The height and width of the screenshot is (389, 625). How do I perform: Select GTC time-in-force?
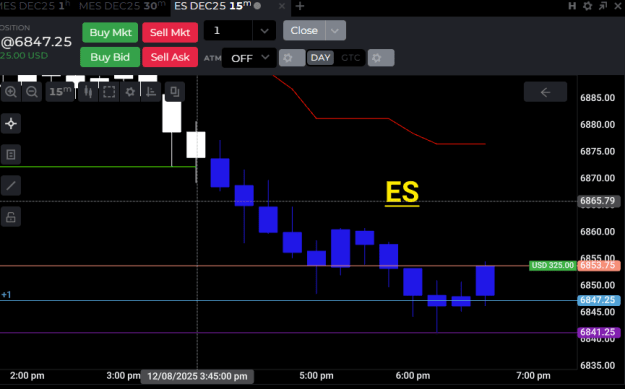[x=350, y=58]
